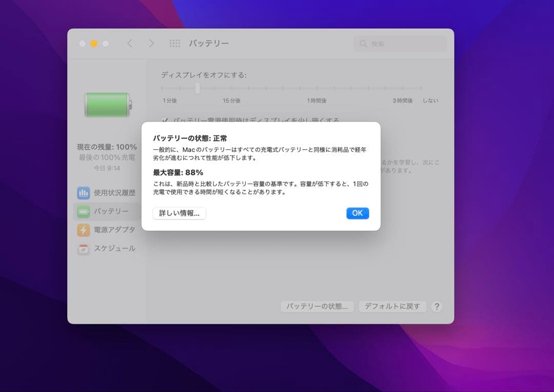Click the green バッテリー icon in the sidebar
Viewport: 554px width, 392px height.
(x=83, y=211)
